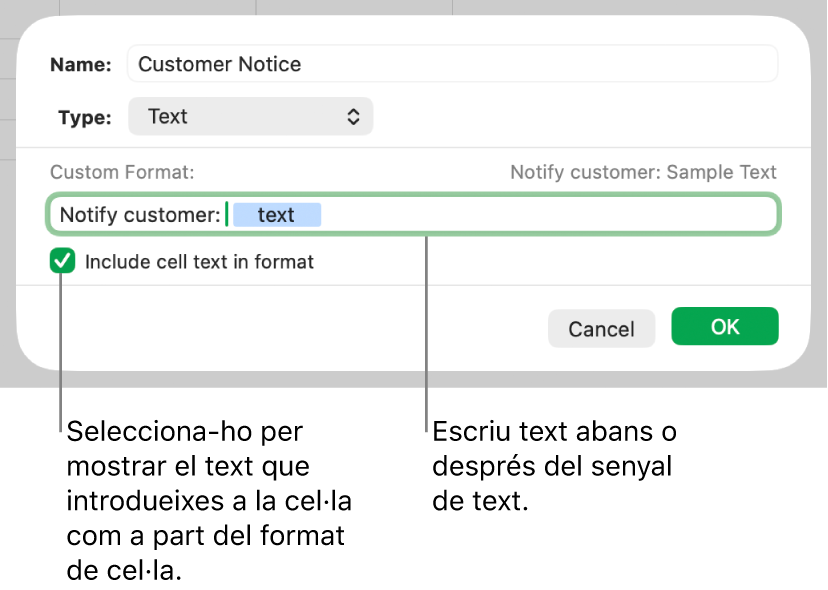Click the Type menu disclosure chevrons
Image resolution: width=828 pixels, height=590 pixels.
point(354,116)
